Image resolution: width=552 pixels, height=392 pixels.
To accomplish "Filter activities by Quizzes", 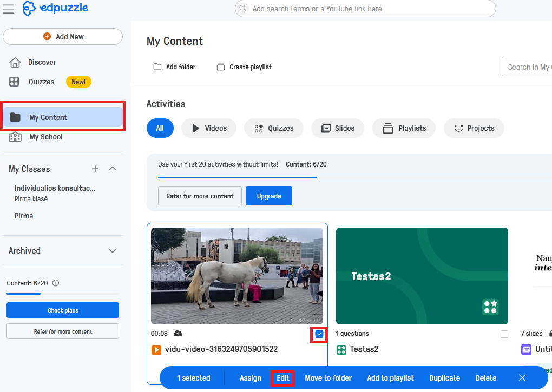I will 274,128.
